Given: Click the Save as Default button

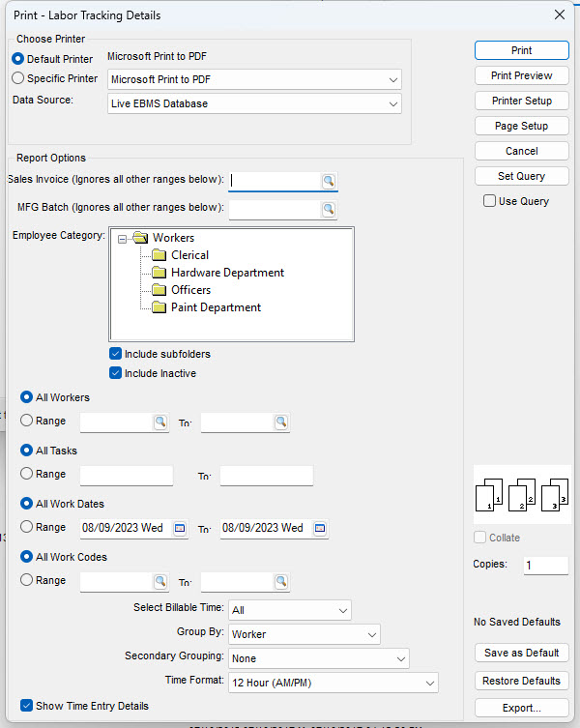Looking at the screenshot, I should pyautogui.click(x=521, y=653).
